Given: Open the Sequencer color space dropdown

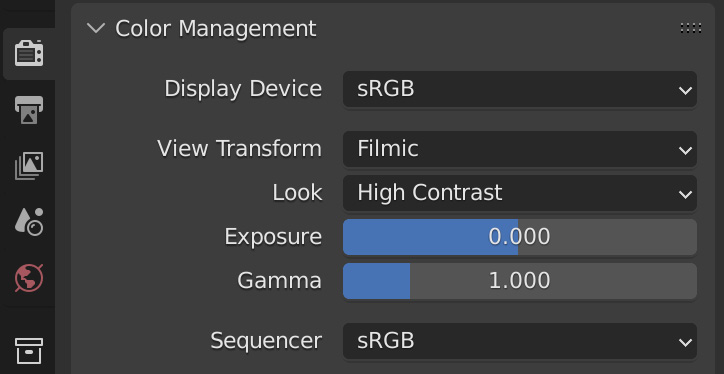Looking at the screenshot, I should click(x=519, y=341).
